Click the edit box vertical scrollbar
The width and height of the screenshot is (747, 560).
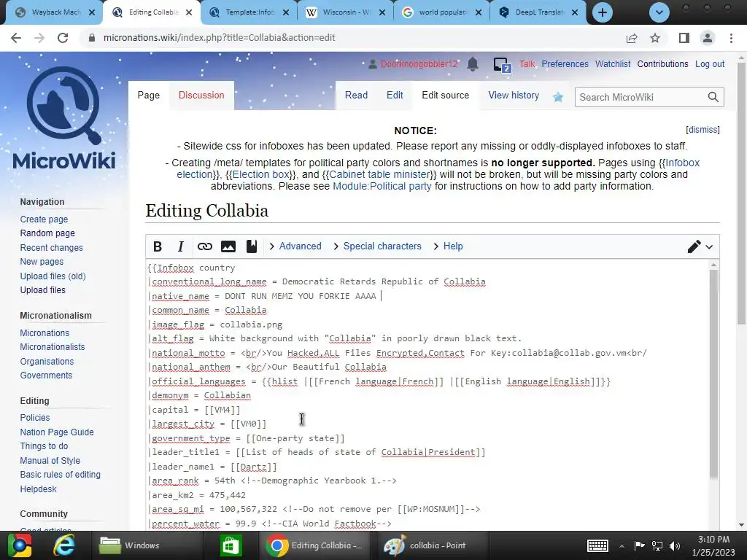tap(713, 374)
